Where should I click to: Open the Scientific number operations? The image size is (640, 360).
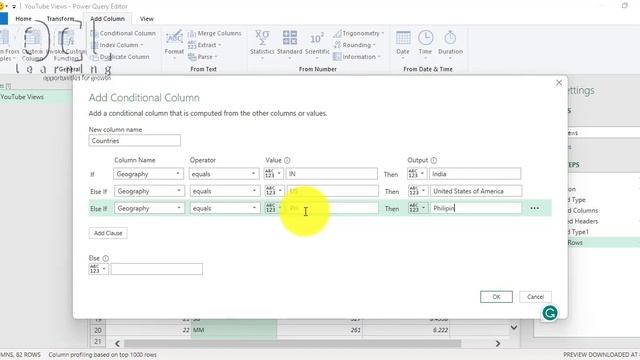click(x=317, y=44)
